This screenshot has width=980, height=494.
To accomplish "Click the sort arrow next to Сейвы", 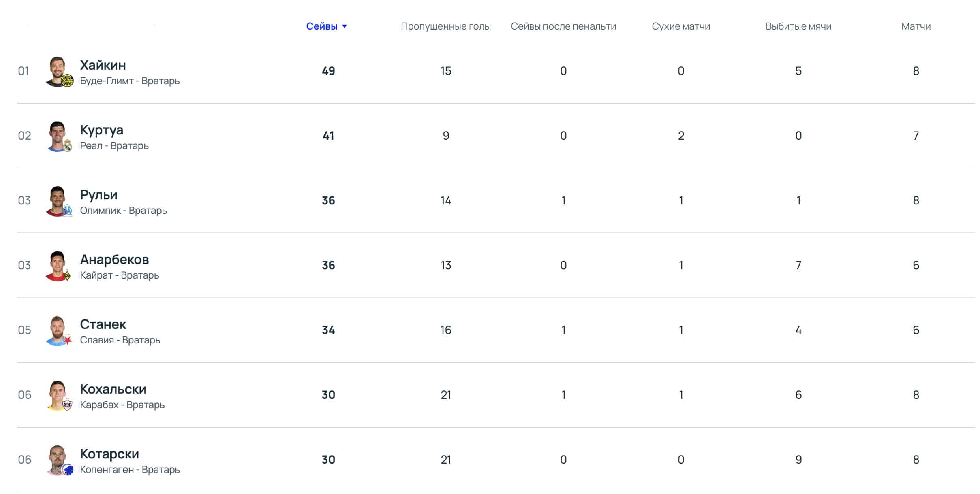I will click(344, 26).
